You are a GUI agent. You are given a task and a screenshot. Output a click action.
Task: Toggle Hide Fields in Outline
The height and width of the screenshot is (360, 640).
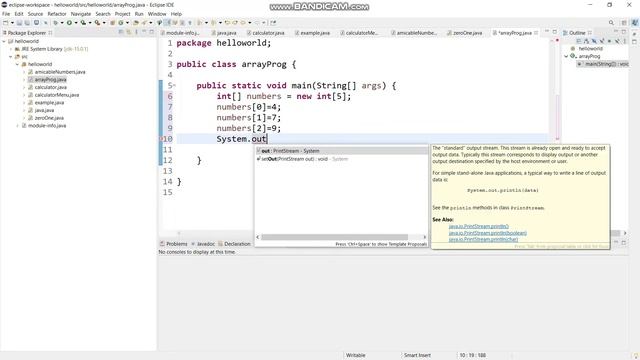594,41
